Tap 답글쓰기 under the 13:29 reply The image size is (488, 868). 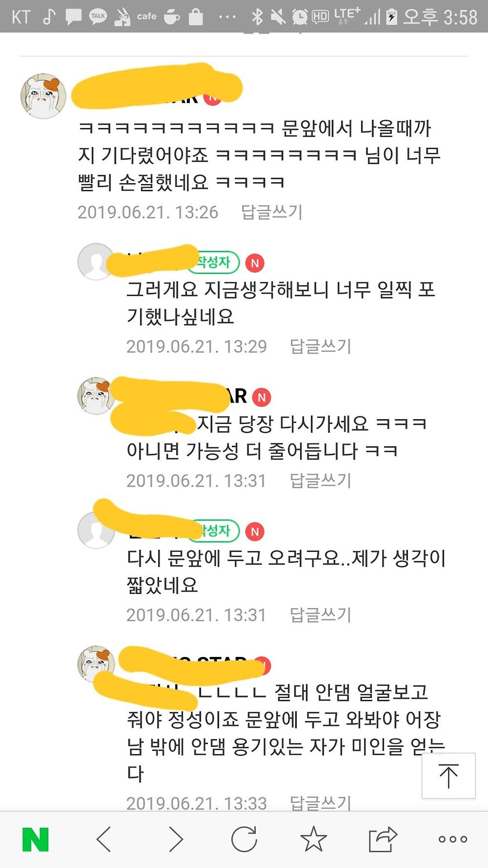pyautogui.click(x=321, y=346)
